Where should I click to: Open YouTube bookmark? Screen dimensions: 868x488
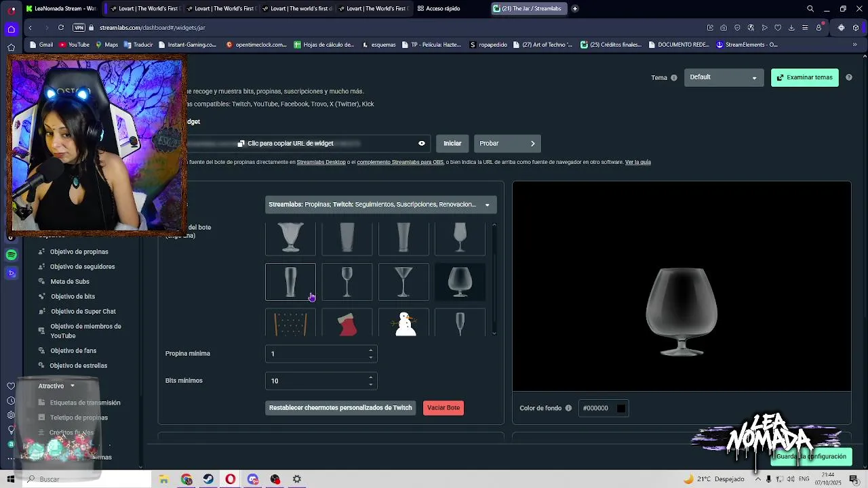[75, 45]
